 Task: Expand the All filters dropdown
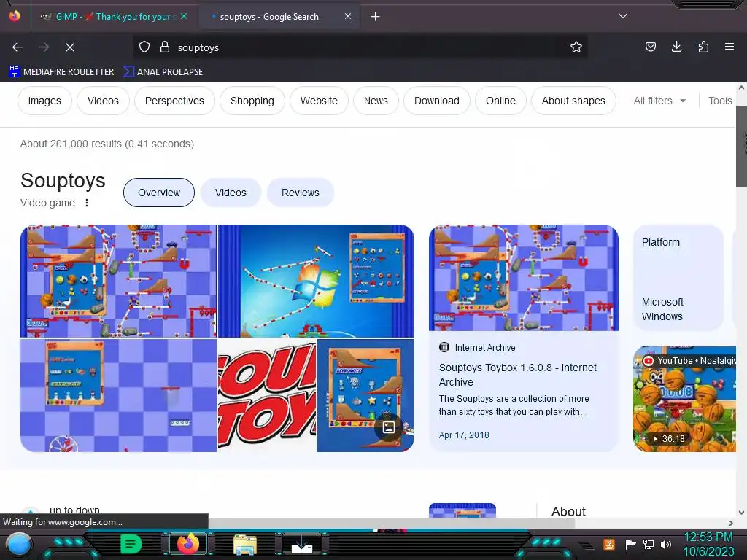tap(659, 101)
